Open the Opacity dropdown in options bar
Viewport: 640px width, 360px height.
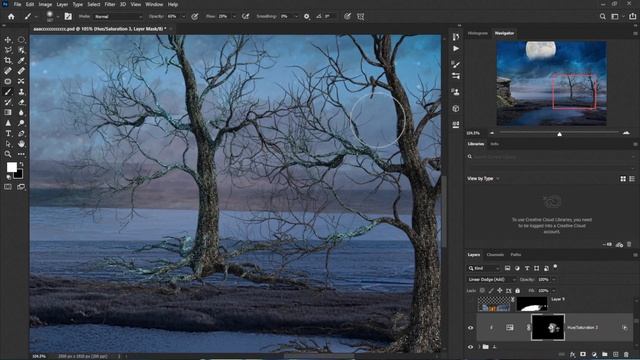pyautogui.click(x=183, y=17)
